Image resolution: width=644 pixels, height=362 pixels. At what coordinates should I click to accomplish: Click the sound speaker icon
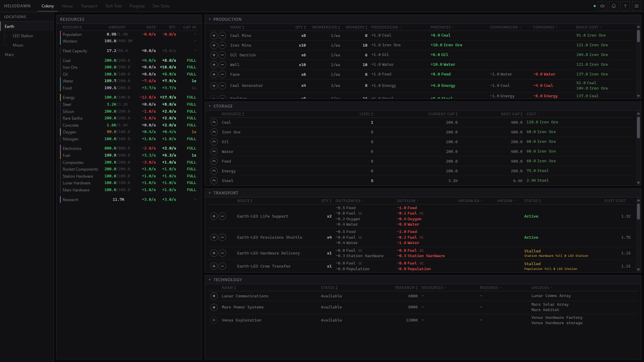602,6
